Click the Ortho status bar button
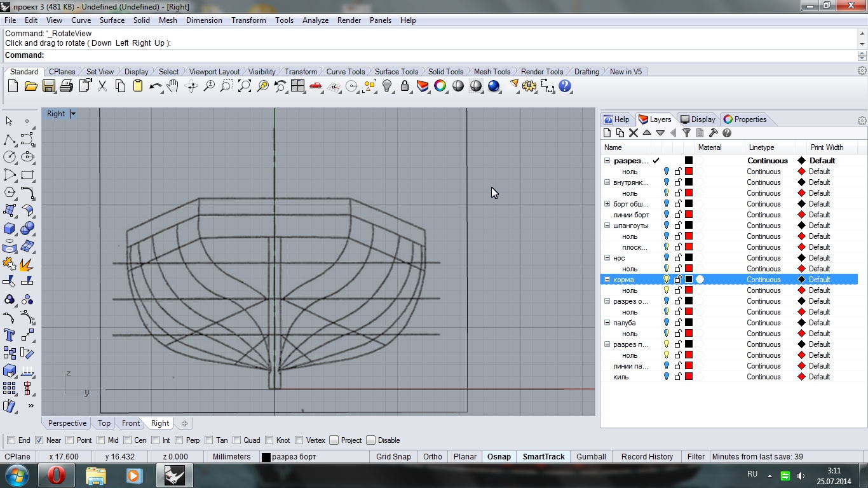 432,456
